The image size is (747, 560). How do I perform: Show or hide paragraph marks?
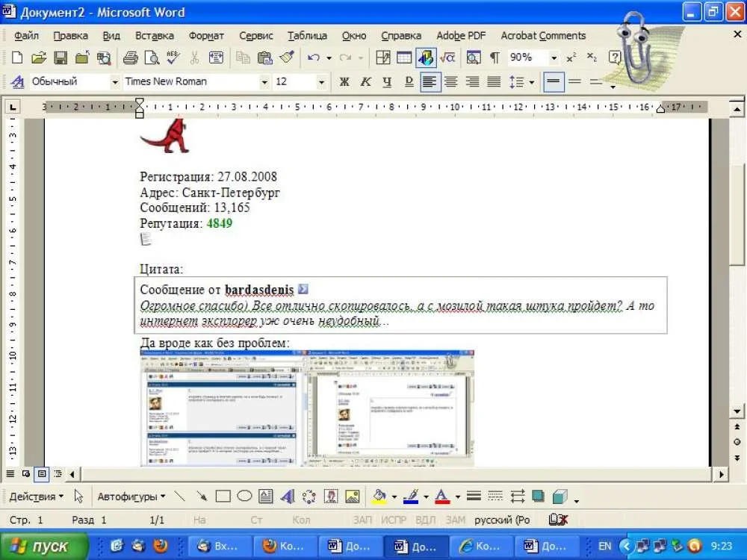(x=495, y=57)
